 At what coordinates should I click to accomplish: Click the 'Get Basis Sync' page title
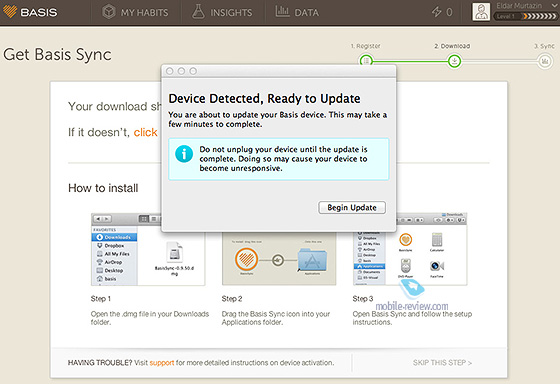click(58, 55)
